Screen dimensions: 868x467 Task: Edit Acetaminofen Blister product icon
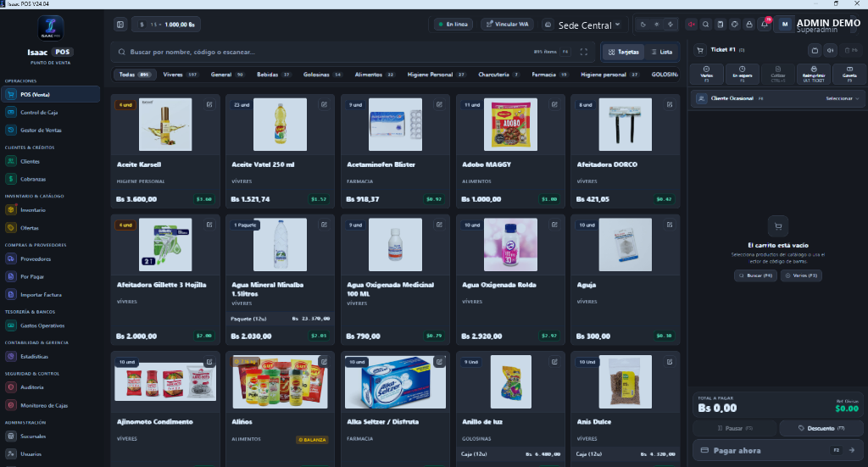point(439,104)
